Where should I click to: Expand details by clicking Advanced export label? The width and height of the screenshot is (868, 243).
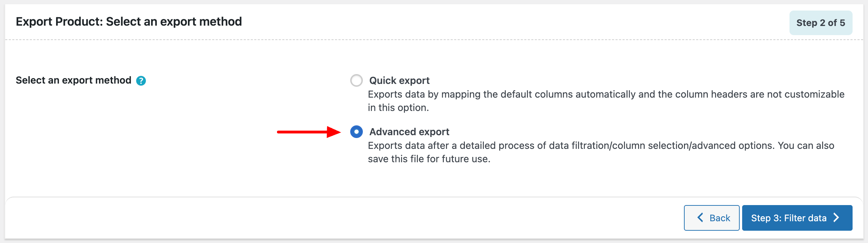pos(409,132)
